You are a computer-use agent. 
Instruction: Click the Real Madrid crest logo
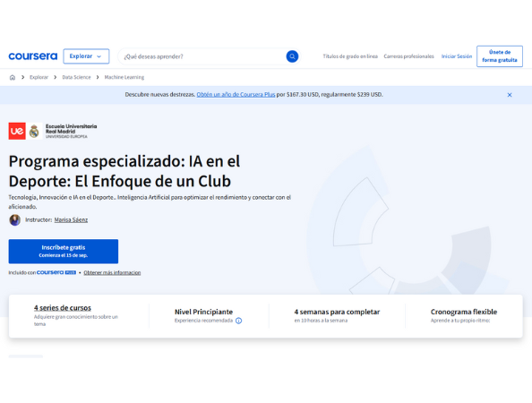(x=34, y=131)
